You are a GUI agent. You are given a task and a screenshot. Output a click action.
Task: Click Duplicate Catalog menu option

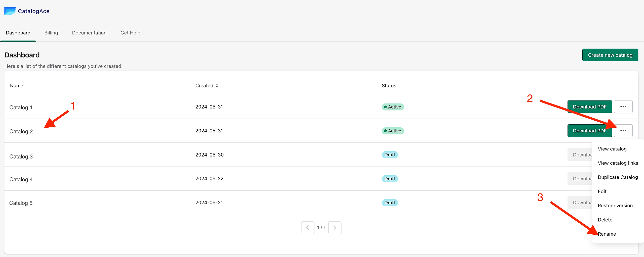[x=618, y=177]
